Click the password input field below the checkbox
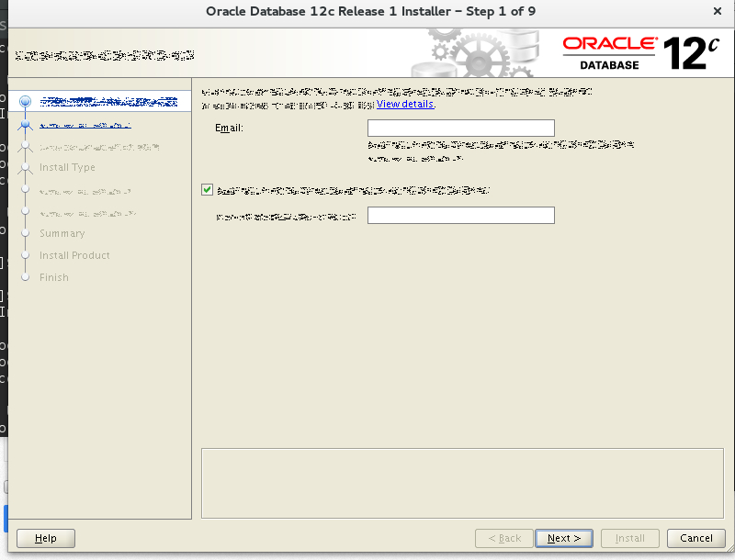 click(461, 216)
